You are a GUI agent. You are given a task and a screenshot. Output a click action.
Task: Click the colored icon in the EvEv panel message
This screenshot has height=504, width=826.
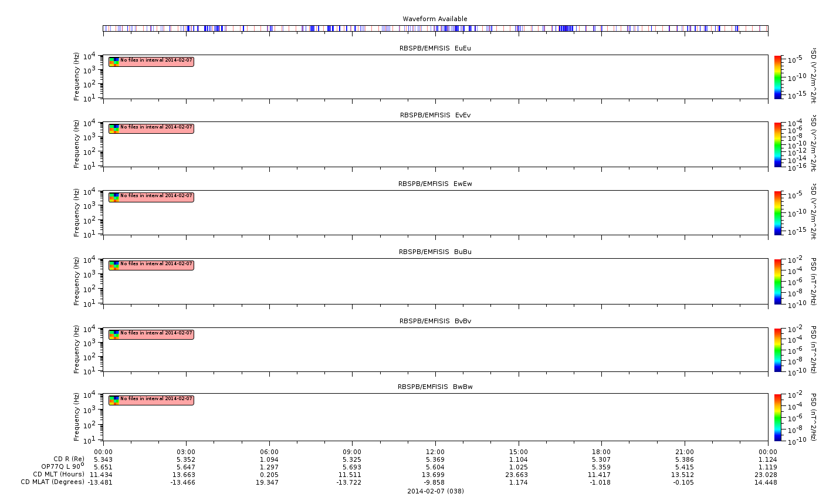pos(114,128)
